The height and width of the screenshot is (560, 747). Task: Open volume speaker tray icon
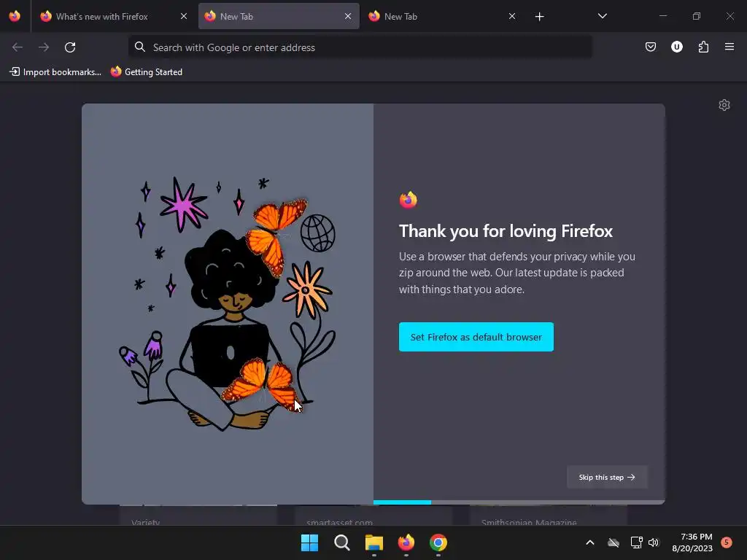654,542
